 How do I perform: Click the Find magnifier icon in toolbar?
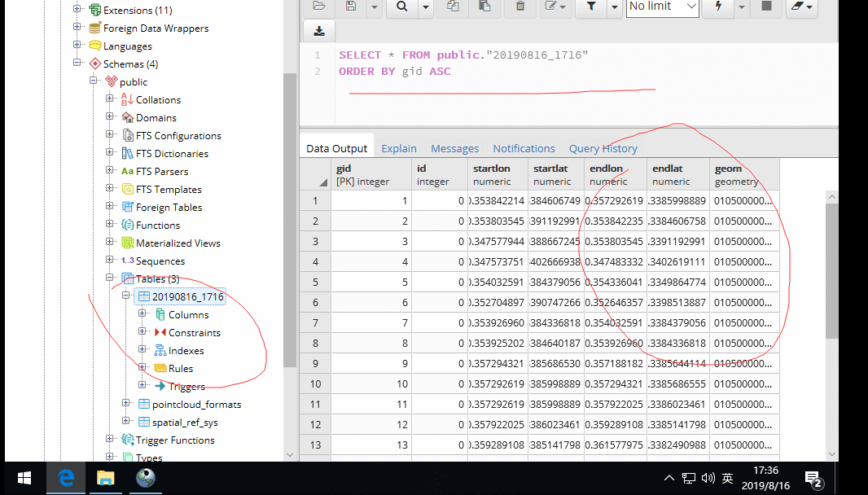(401, 7)
